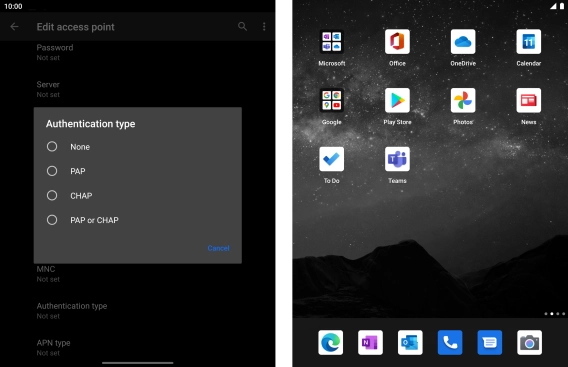This screenshot has width=568, height=367.
Task: Open the APN type setting row
Action: 138,348
